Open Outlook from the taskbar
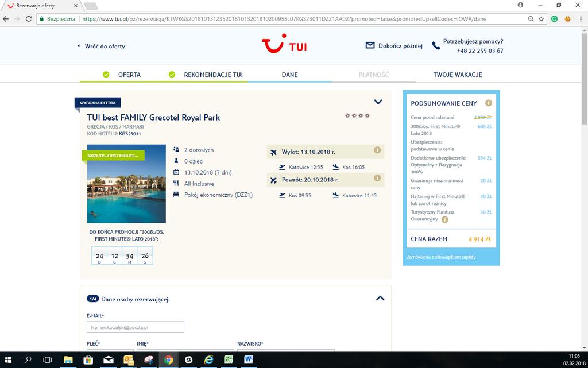588x368 pixels. (x=129, y=360)
